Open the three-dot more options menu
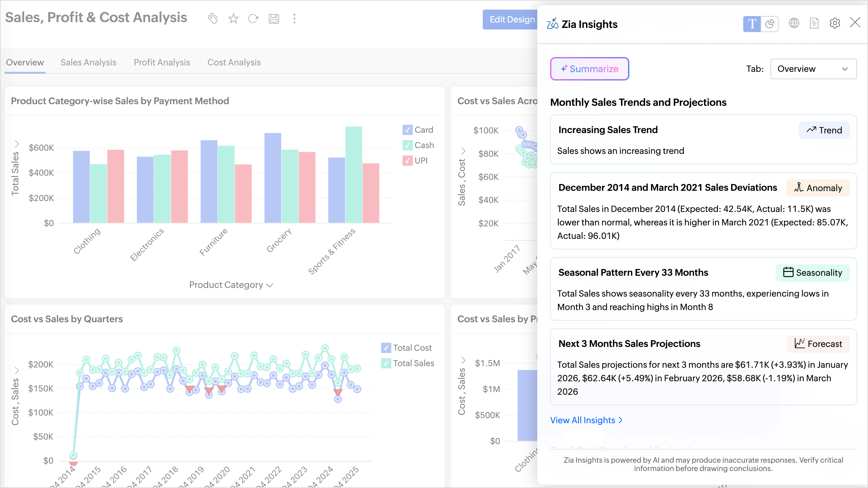This screenshot has height=488, width=868. [x=294, y=19]
